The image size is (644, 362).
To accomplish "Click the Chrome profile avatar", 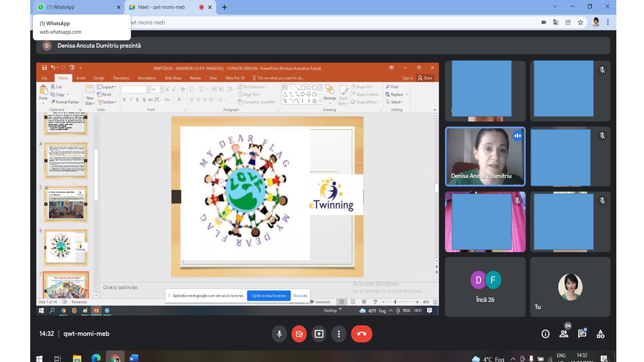I will pyautogui.click(x=596, y=22).
